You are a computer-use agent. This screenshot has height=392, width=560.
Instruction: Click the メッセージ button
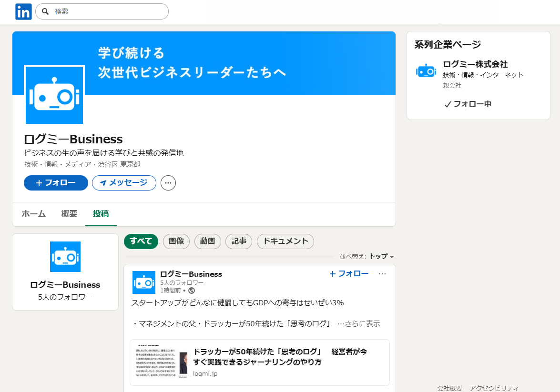point(124,183)
